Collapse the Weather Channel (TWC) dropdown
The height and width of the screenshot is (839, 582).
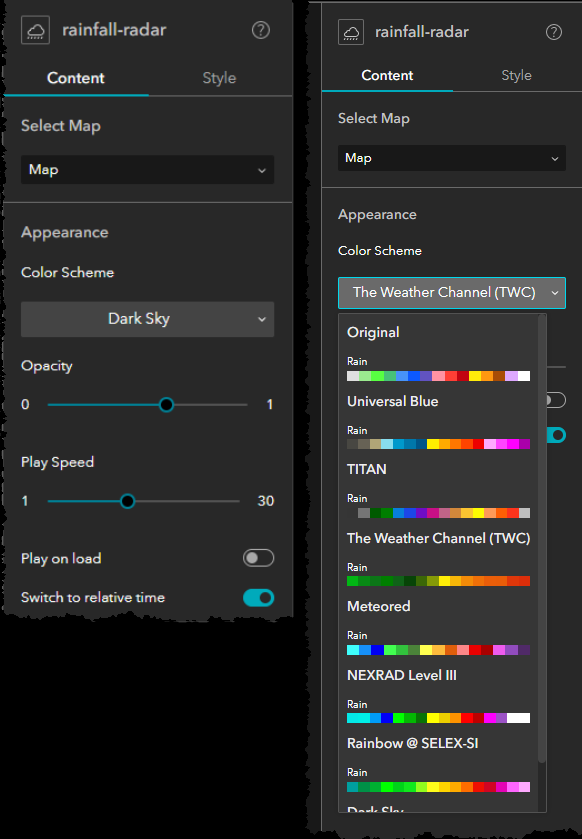(x=451, y=293)
